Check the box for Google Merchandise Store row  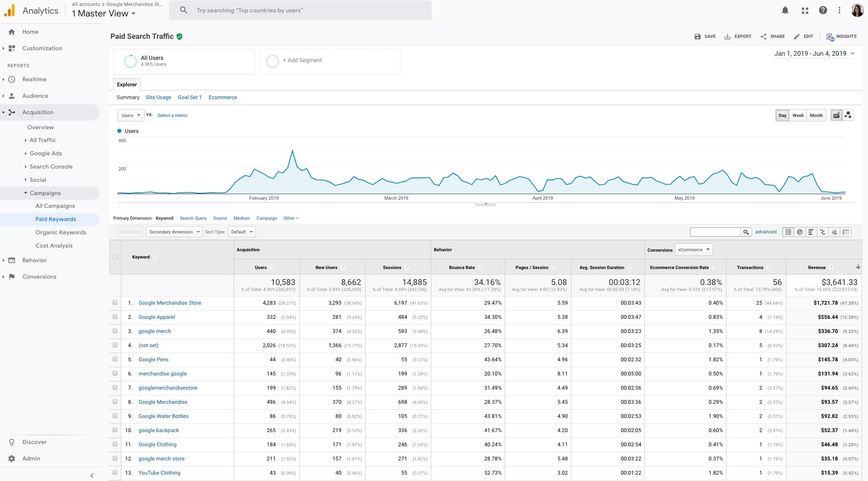coord(115,302)
